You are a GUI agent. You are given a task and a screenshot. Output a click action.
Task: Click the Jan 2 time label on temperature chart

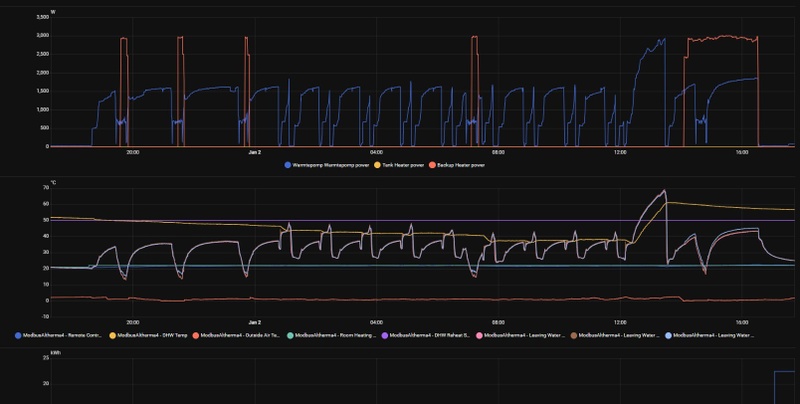point(255,322)
